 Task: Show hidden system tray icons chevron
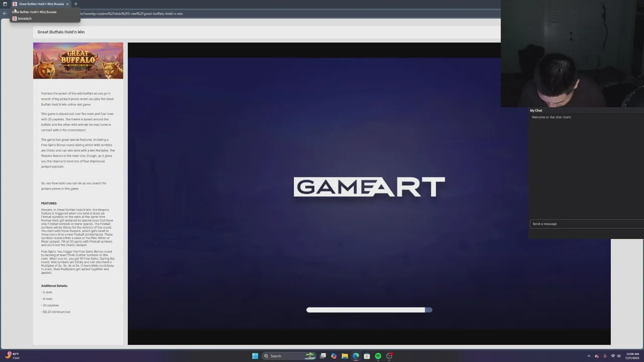(589, 356)
